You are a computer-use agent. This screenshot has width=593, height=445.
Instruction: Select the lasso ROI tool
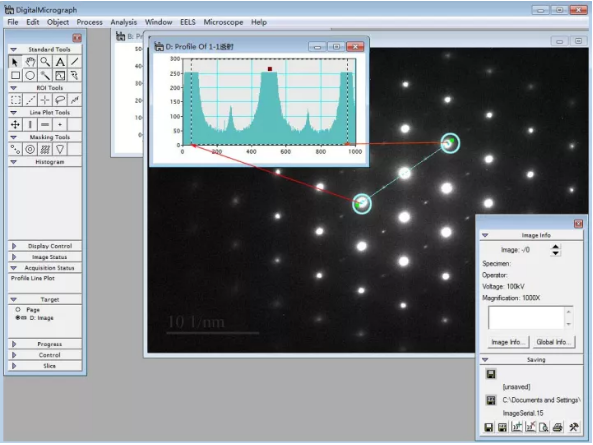(60, 100)
